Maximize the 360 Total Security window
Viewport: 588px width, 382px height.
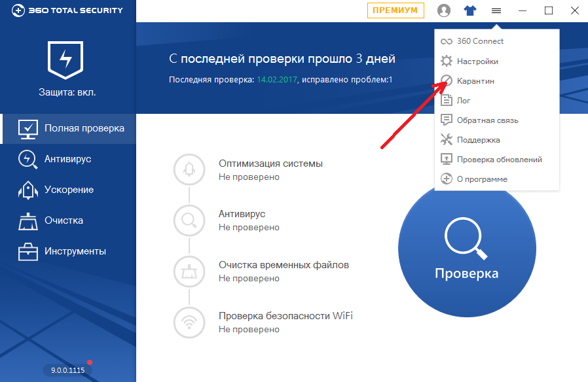549,11
